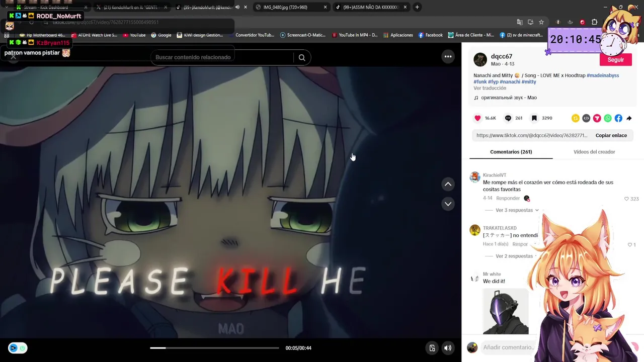Toggle the blue autoplay pill button
Image resolution: width=644 pixels, height=362 pixels.
[x=18, y=348]
